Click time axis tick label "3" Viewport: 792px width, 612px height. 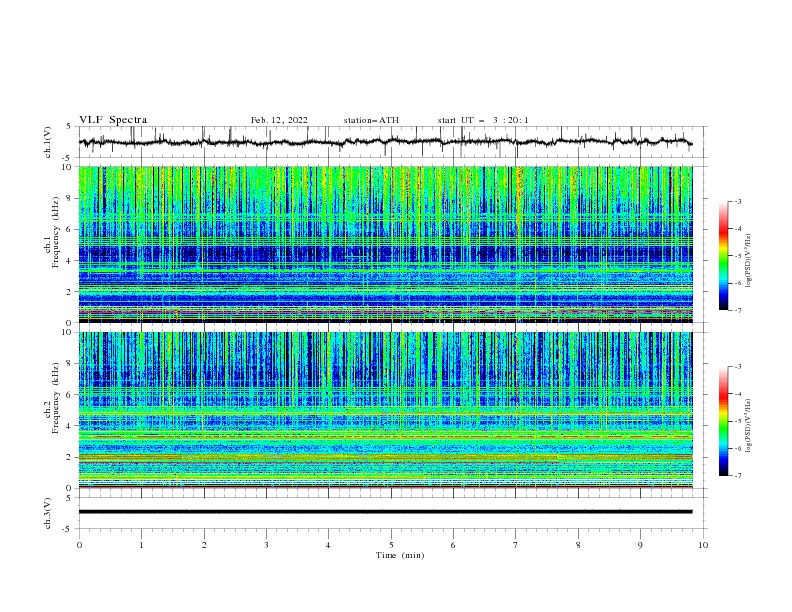[x=266, y=545]
